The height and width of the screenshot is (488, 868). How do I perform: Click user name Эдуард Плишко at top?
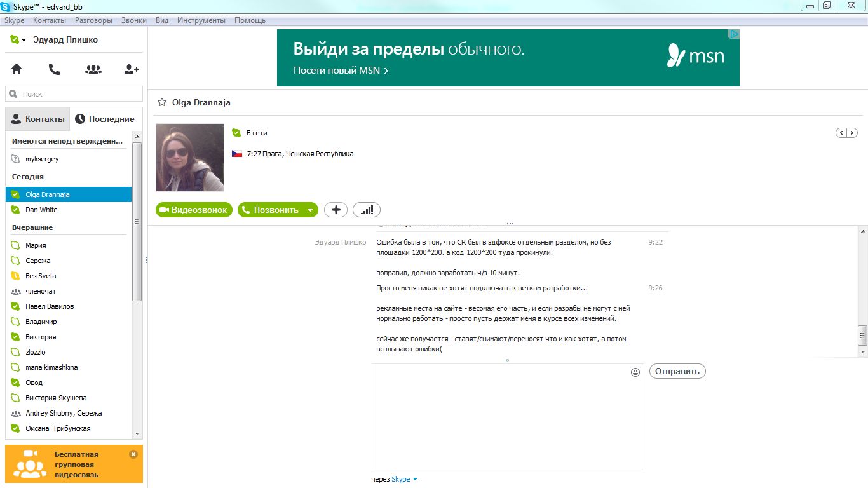(65, 39)
